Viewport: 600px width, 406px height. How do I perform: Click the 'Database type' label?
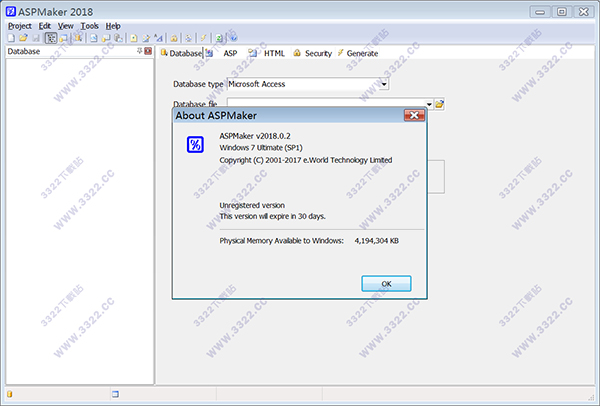point(198,84)
